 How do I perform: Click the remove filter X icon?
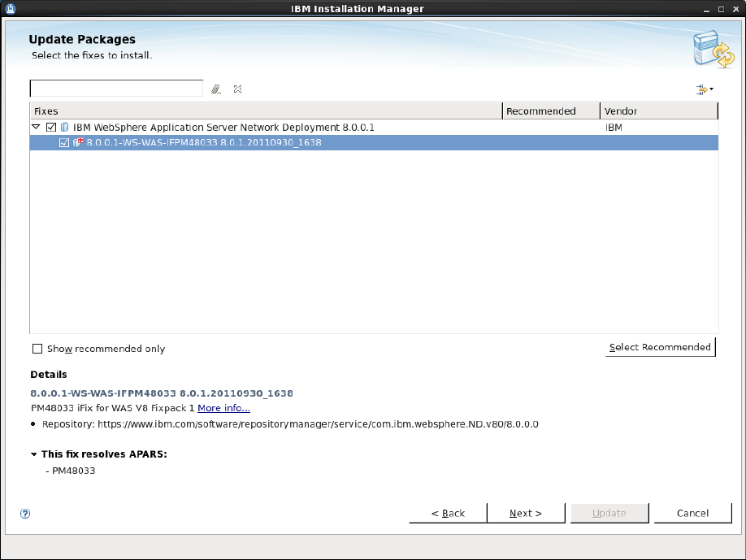[x=238, y=89]
